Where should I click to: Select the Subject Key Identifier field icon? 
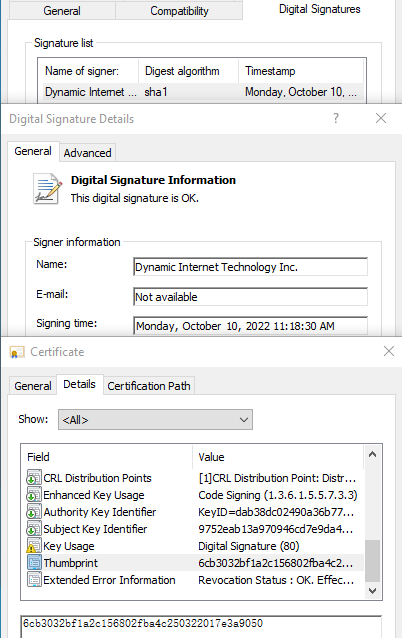[x=34, y=529]
